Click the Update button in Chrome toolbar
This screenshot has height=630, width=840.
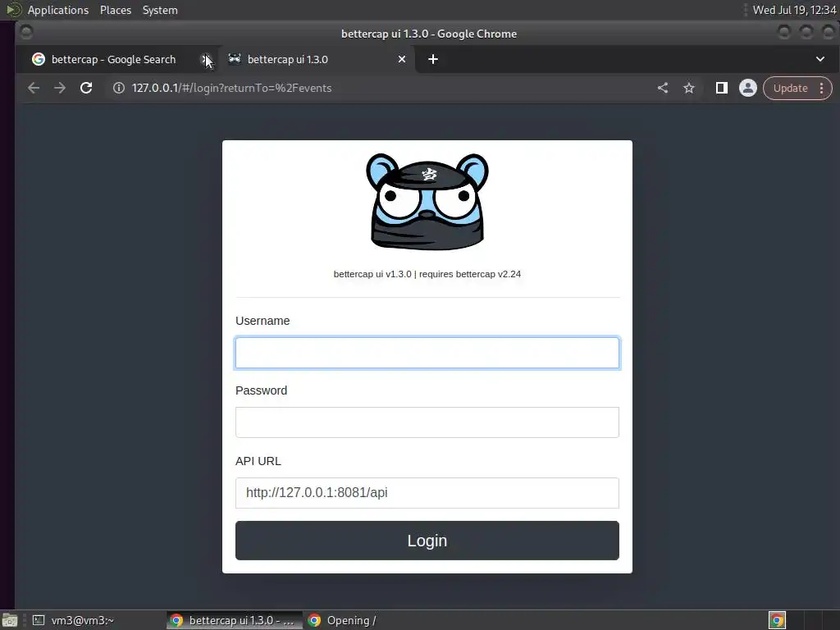[790, 89]
